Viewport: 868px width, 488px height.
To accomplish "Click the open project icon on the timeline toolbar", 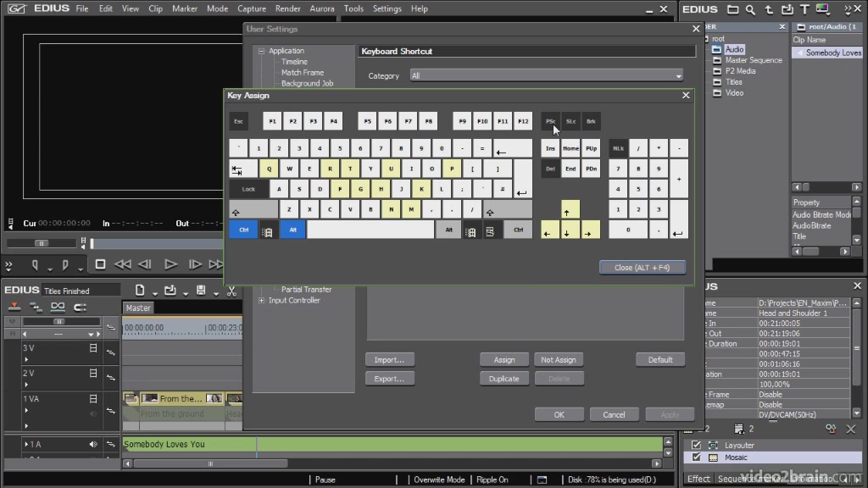I will [x=170, y=291].
